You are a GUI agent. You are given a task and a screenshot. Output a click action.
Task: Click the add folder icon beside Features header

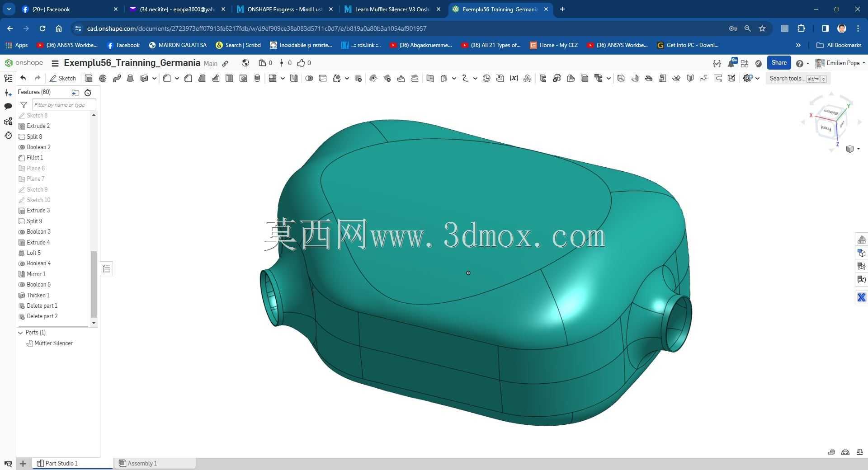[x=75, y=93]
